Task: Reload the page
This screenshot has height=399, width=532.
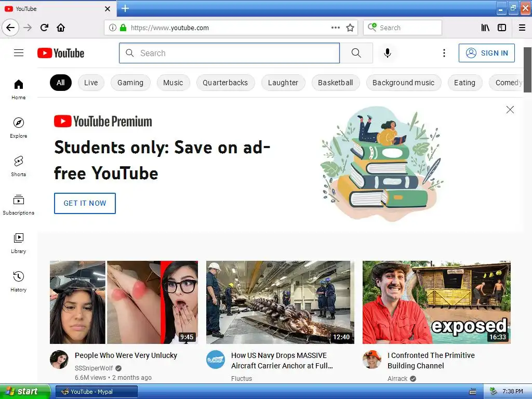Action: (x=44, y=28)
